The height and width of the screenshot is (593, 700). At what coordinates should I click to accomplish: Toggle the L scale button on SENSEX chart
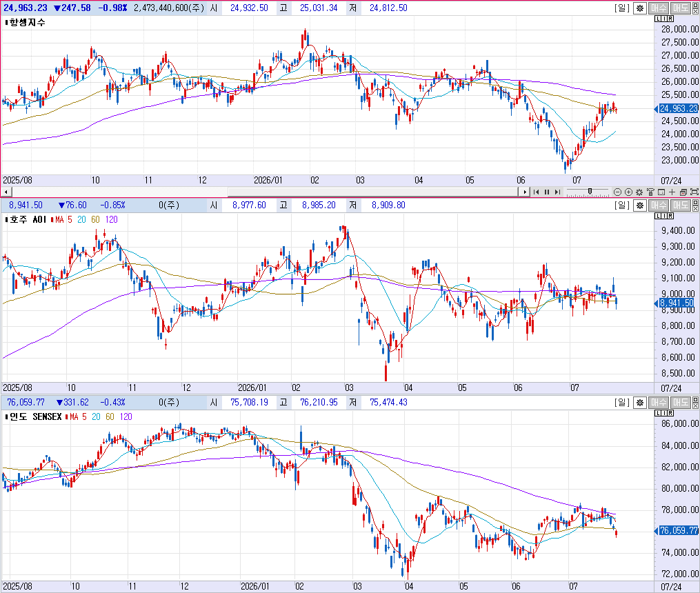(658, 413)
